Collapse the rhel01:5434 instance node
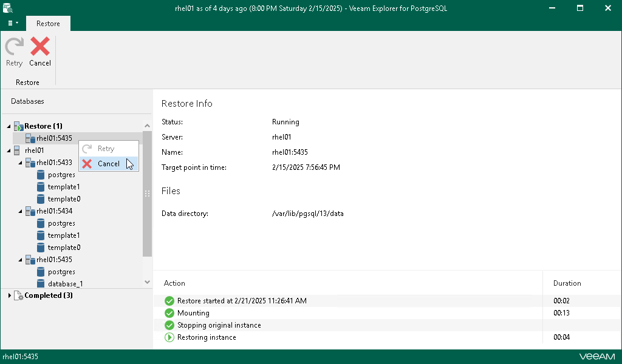Viewport: 622px width, 364px height. (20, 212)
